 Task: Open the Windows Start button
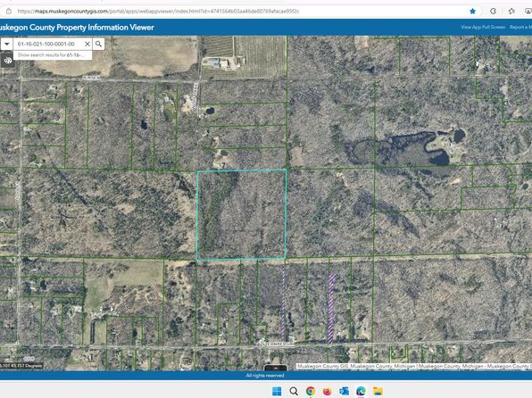(x=277, y=391)
